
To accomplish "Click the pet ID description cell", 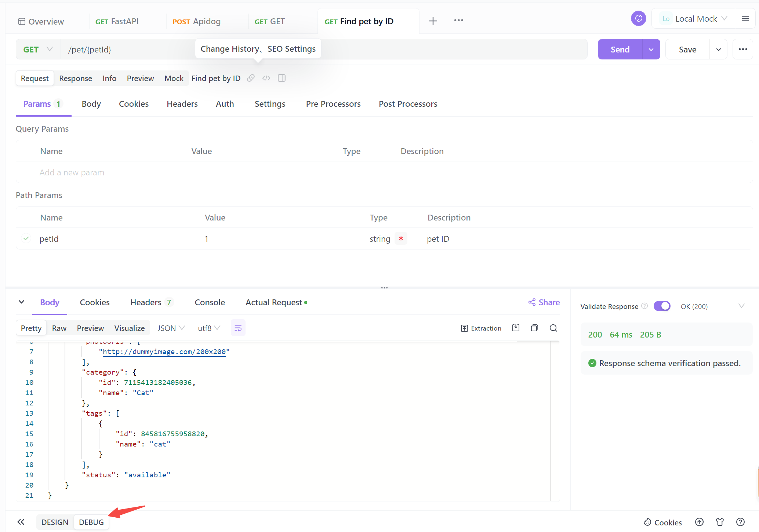I will pyautogui.click(x=438, y=239).
